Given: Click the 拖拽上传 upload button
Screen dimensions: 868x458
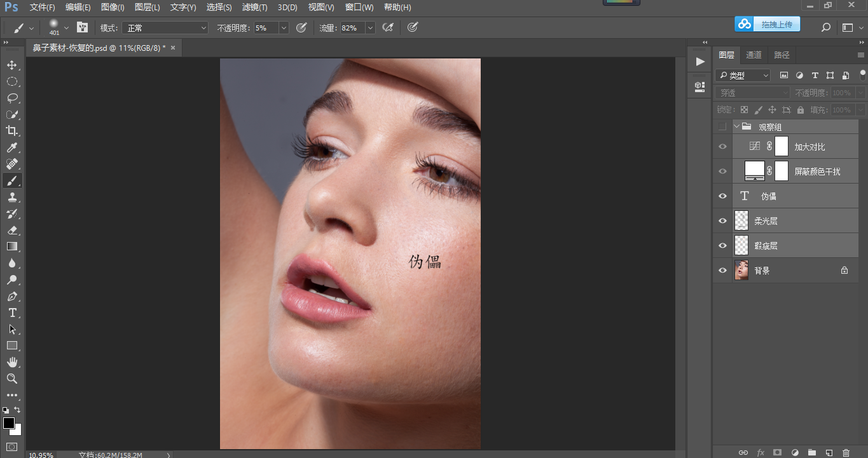Looking at the screenshot, I should (768, 24).
